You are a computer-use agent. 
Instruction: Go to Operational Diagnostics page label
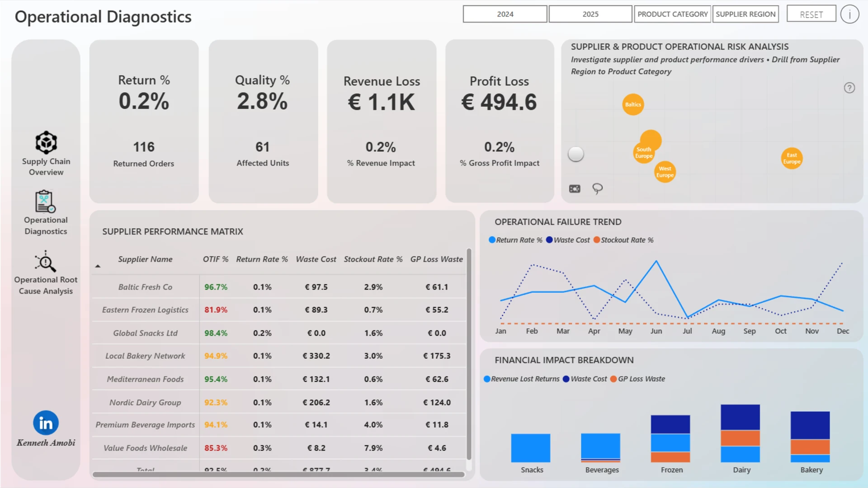pyautogui.click(x=46, y=225)
